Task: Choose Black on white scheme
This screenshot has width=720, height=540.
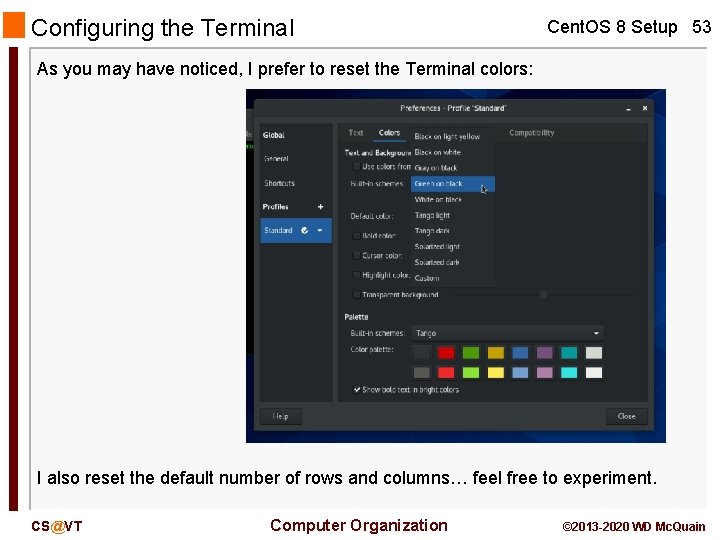Action: click(453, 152)
